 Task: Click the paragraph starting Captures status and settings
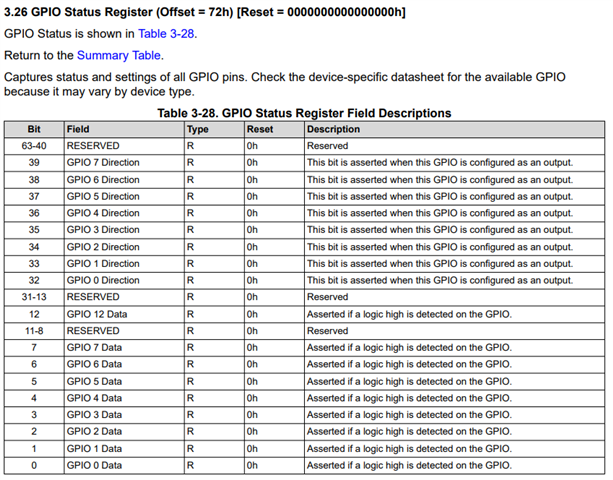point(285,84)
